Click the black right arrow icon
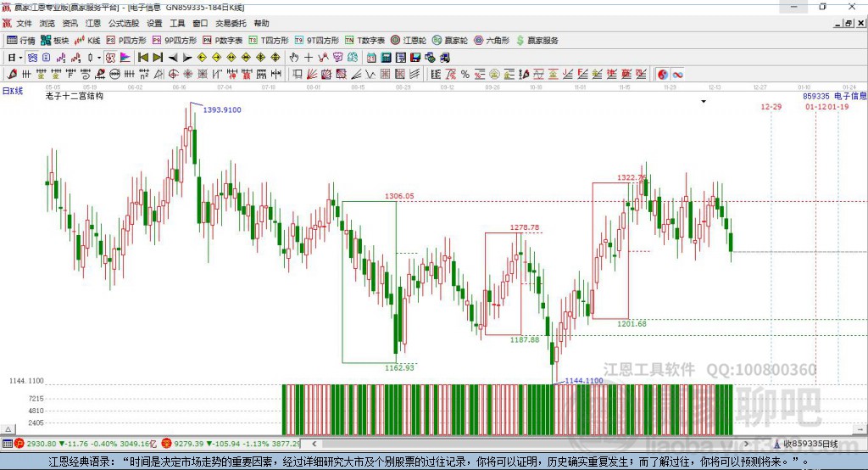Image resolution: width=868 pixels, height=470 pixels. (187, 58)
